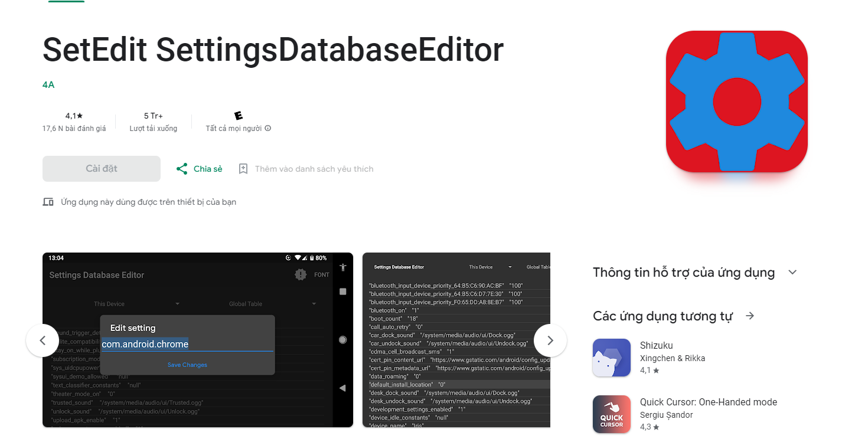Click the Cài đặt install button
Viewport: 868px width, 439px height.
coord(102,169)
